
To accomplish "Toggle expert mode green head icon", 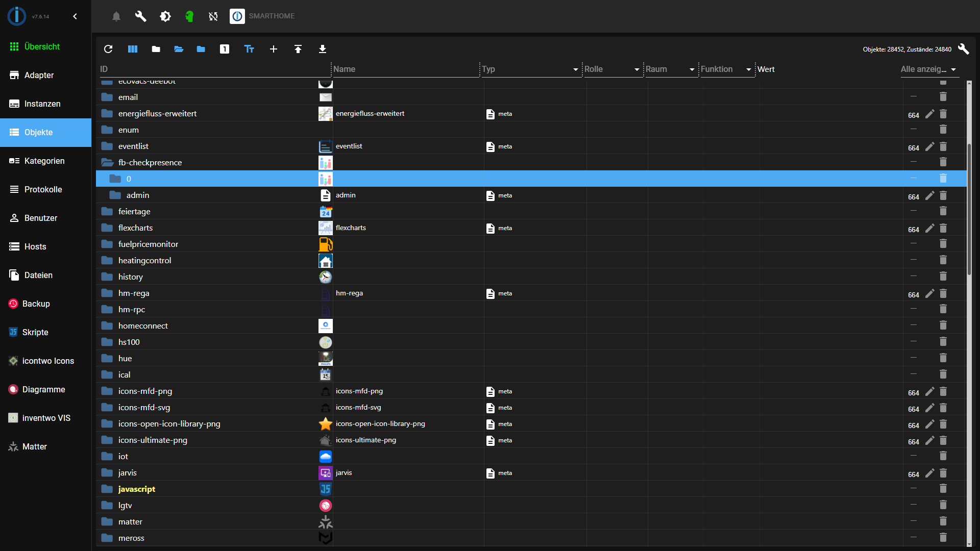I will [x=189, y=16].
